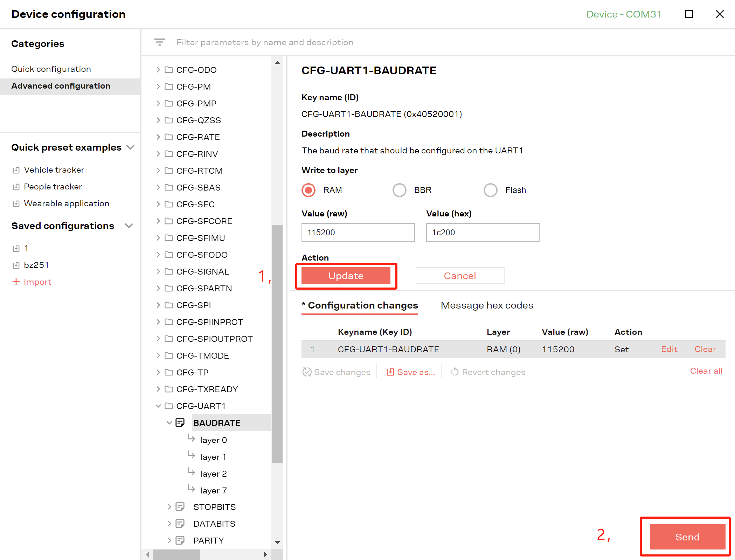The width and height of the screenshot is (735, 560).
Task: Click the CFG-RATE folder icon
Action: pos(169,137)
